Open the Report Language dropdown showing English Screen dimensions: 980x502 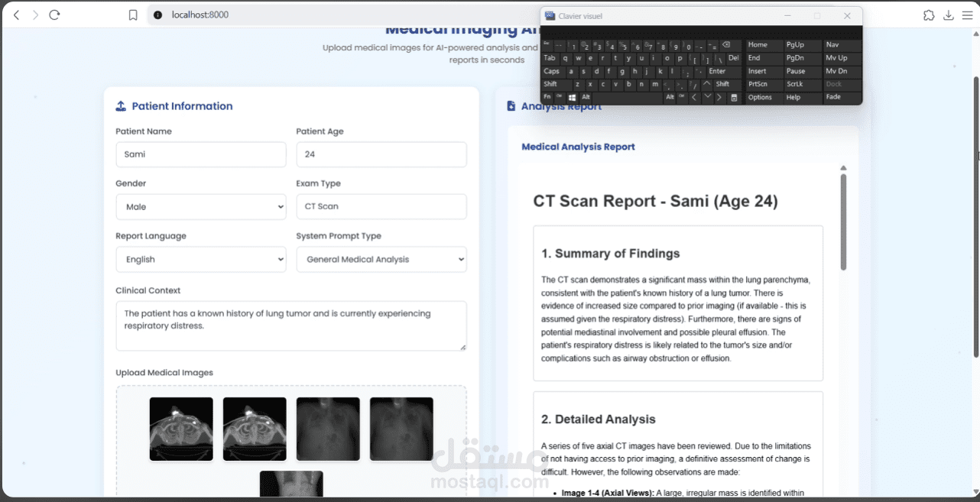[201, 259]
